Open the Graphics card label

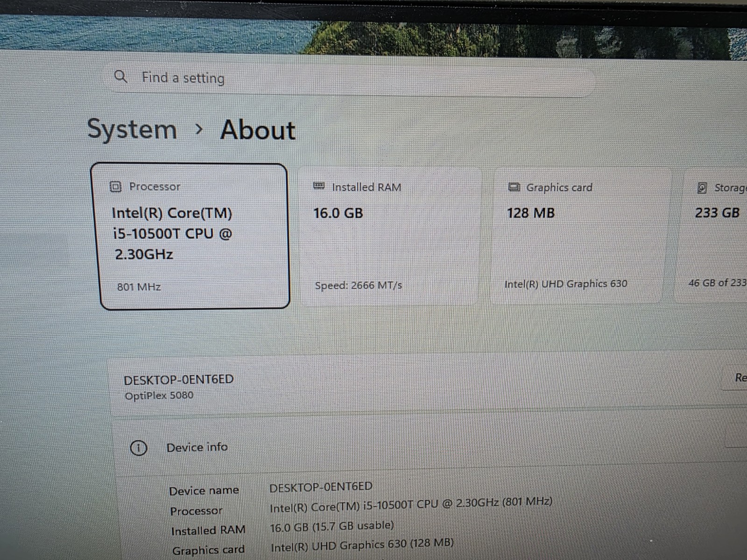(559, 188)
